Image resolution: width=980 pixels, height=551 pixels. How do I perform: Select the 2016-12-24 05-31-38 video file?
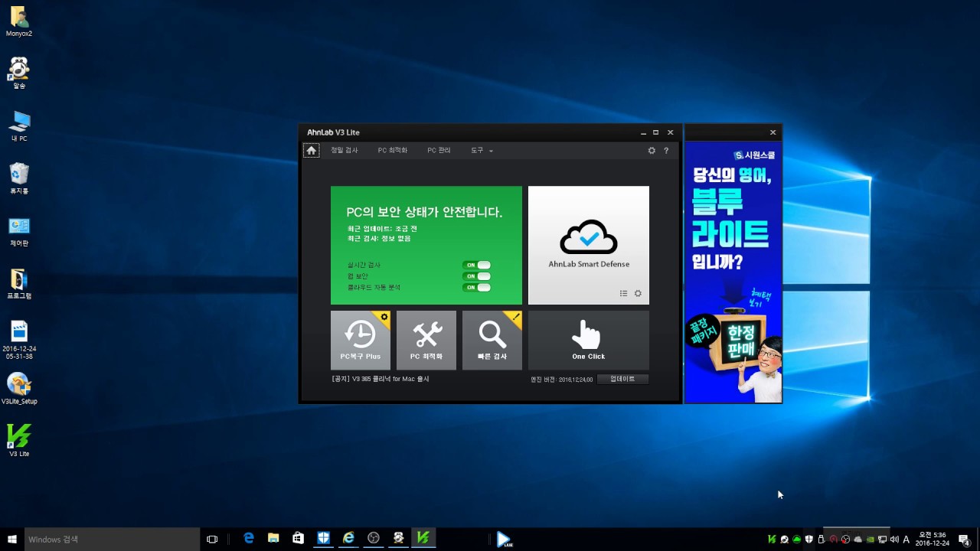pyautogui.click(x=19, y=340)
